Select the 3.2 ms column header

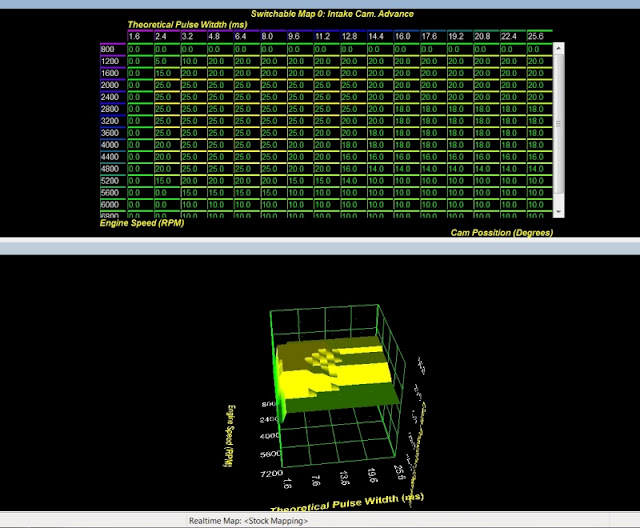[x=193, y=36]
